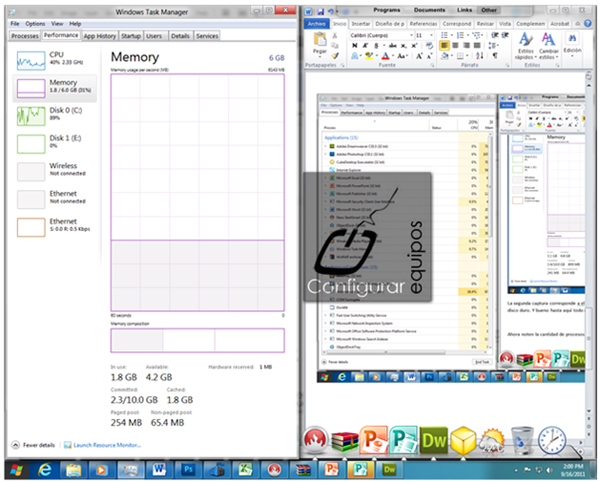Click Launch Resource Monitor link

point(103,445)
